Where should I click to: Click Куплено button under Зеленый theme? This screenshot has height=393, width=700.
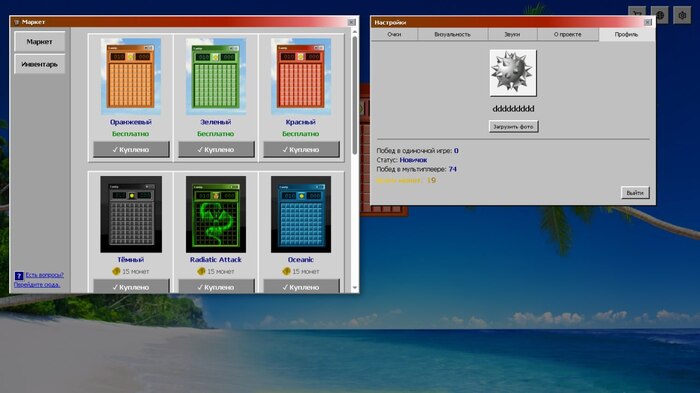click(216, 150)
